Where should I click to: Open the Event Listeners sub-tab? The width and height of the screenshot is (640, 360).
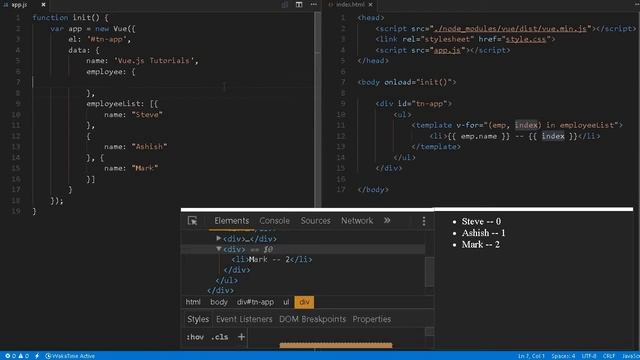click(244, 319)
